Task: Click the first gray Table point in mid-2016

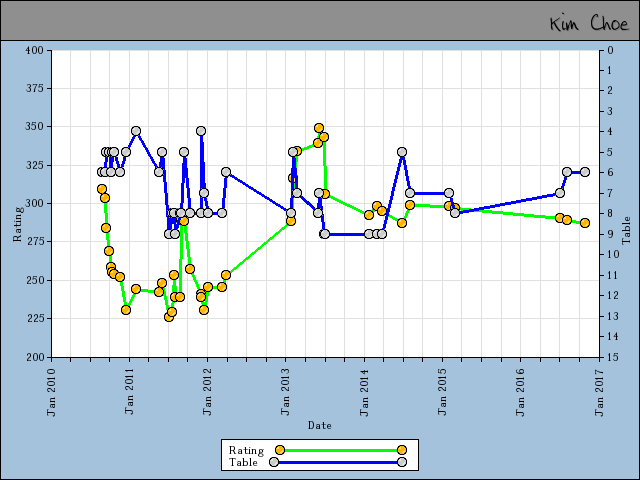Action: [x=560, y=193]
